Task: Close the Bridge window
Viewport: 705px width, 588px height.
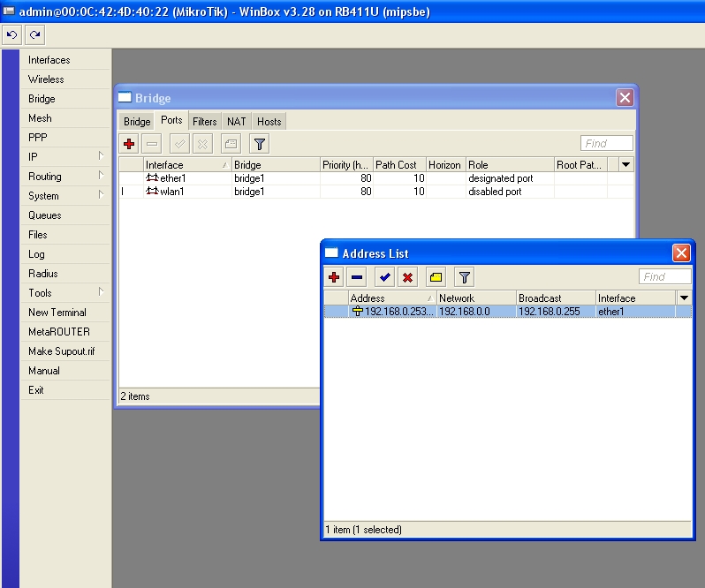Action: (625, 97)
